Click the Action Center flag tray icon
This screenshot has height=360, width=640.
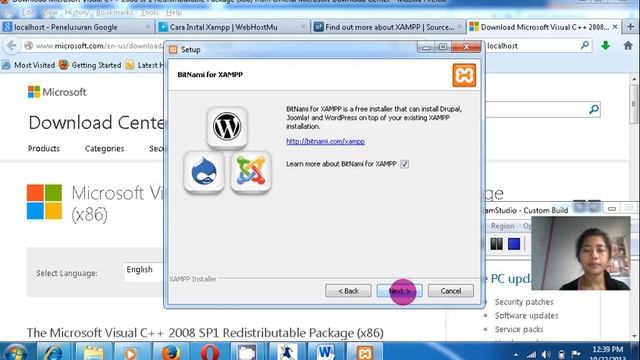(x=576, y=354)
